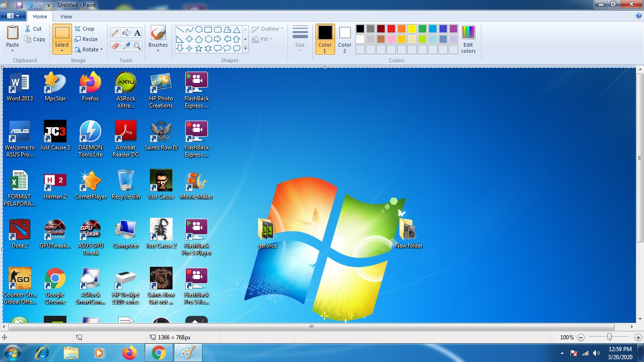Screen dimensions: 644x362
Task: Select the five-pointed star shape
Action: click(x=198, y=48)
